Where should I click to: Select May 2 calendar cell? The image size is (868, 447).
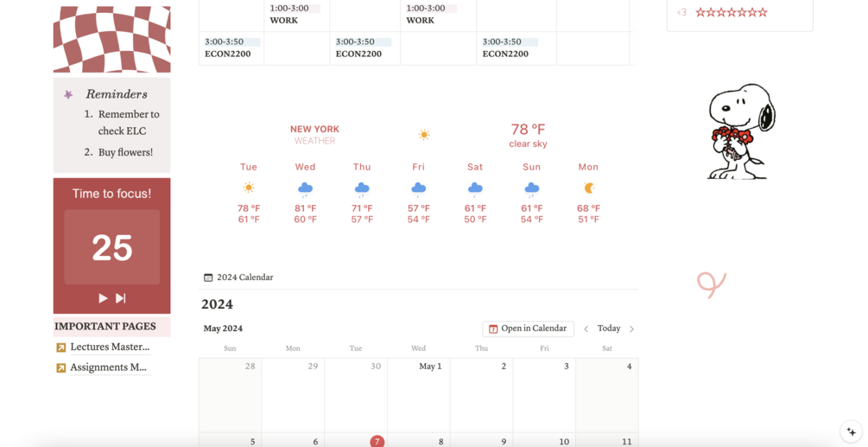tap(482, 395)
